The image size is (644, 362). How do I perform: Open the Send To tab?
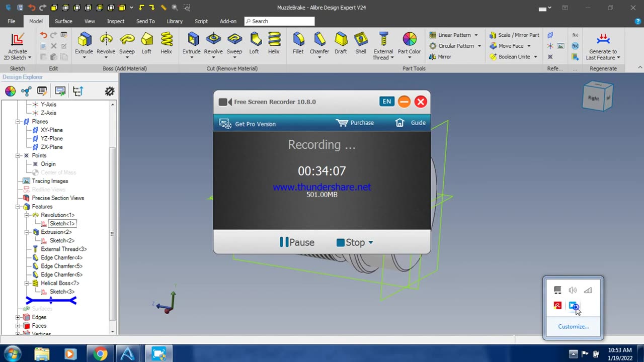click(x=145, y=21)
